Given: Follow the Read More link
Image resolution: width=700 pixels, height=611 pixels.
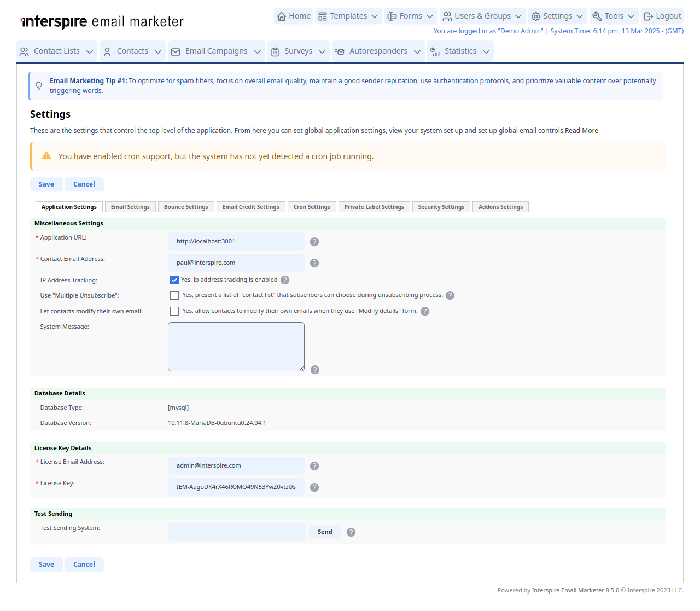Looking at the screenshot, I should click(x=581, y=131).
